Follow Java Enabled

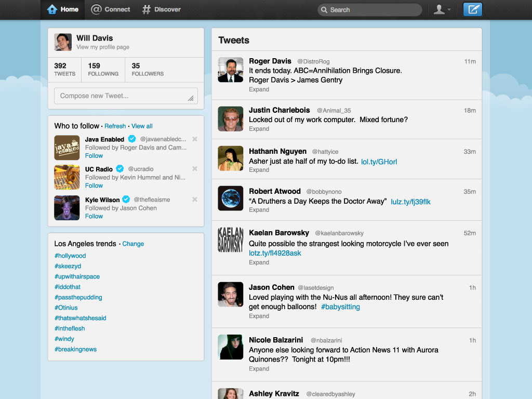coord(94,156)
